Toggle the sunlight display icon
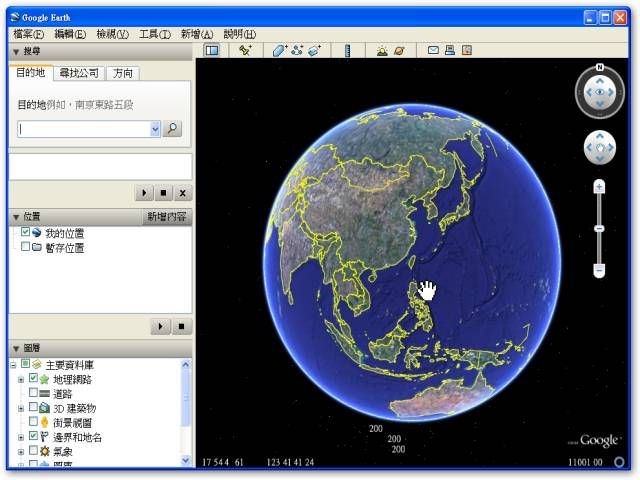The height and width of the screenshot is (480, 640). coord(382,50)
